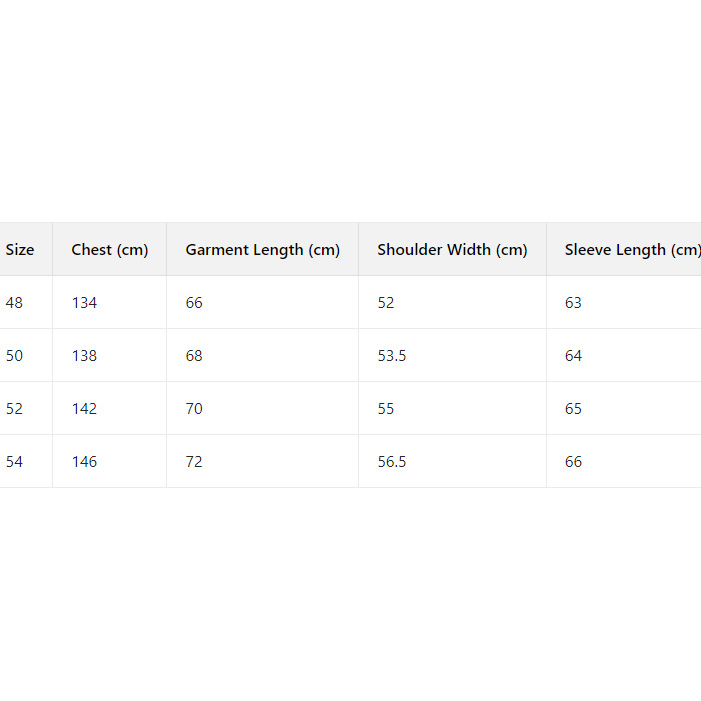Select sleeve length value 66
The height and width of the screenshot is (701, 701).
(x=573, y=462)
